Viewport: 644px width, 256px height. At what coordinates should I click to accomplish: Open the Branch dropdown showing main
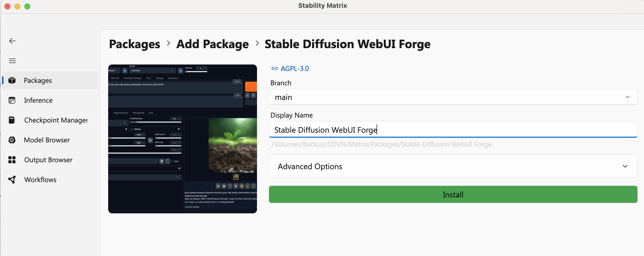(453, 97)
